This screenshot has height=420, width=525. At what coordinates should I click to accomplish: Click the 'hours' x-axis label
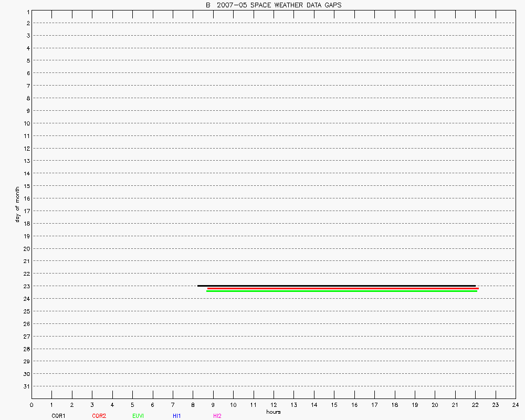(x=274, y=412)
